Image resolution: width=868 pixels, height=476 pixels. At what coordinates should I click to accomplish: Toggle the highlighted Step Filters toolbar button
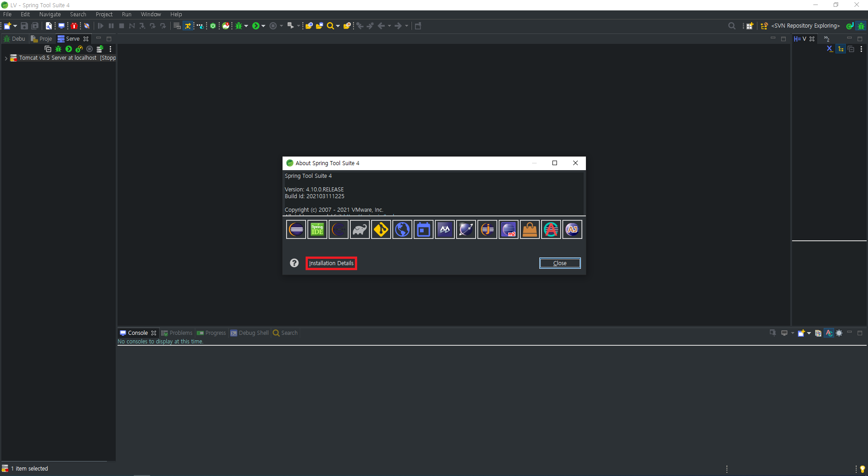pos(188,26)
